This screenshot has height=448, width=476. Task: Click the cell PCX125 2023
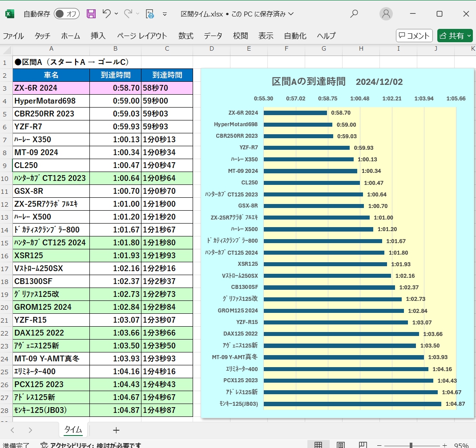click(51, 384)
